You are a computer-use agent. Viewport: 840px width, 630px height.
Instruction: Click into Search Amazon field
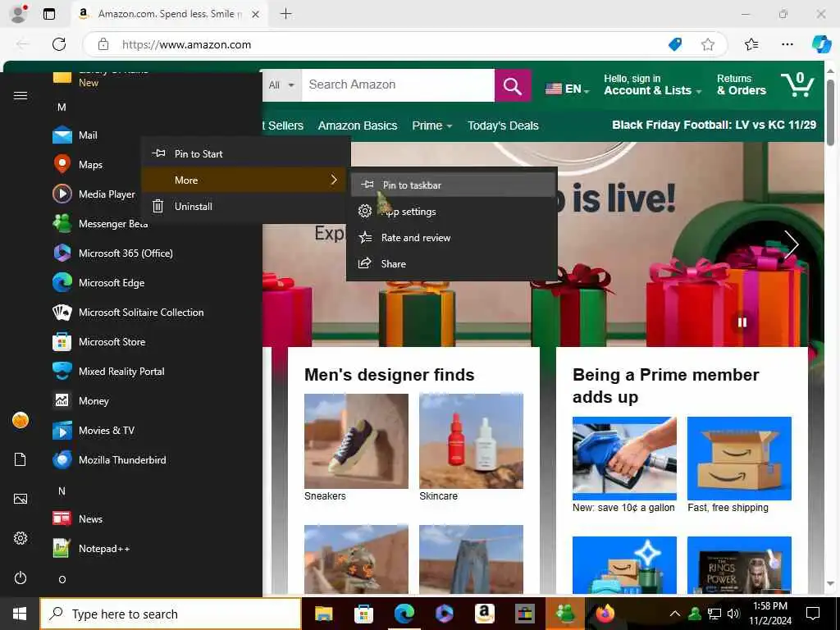tap(398, 85)
